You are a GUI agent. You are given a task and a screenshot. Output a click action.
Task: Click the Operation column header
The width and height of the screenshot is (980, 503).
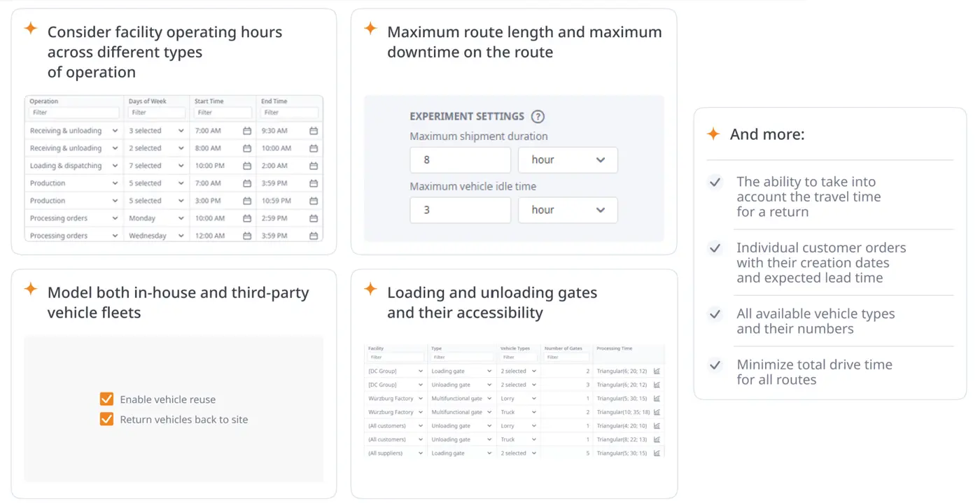point(44,101)
